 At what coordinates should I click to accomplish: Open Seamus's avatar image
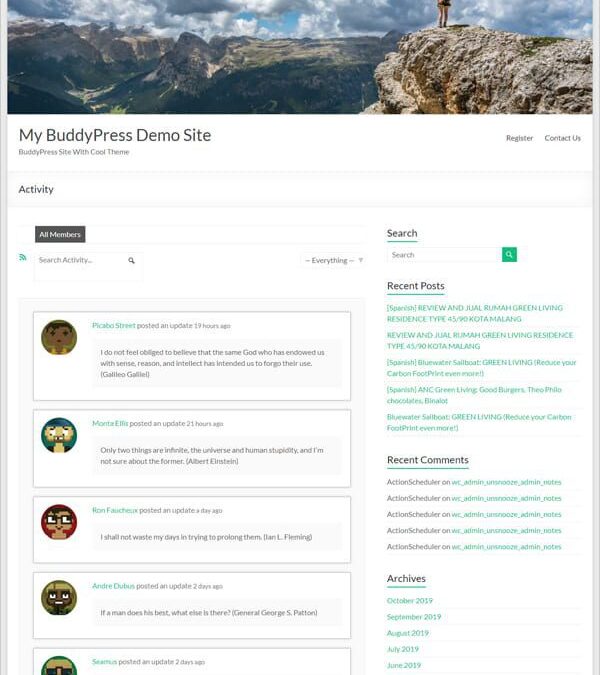point(59,666)
